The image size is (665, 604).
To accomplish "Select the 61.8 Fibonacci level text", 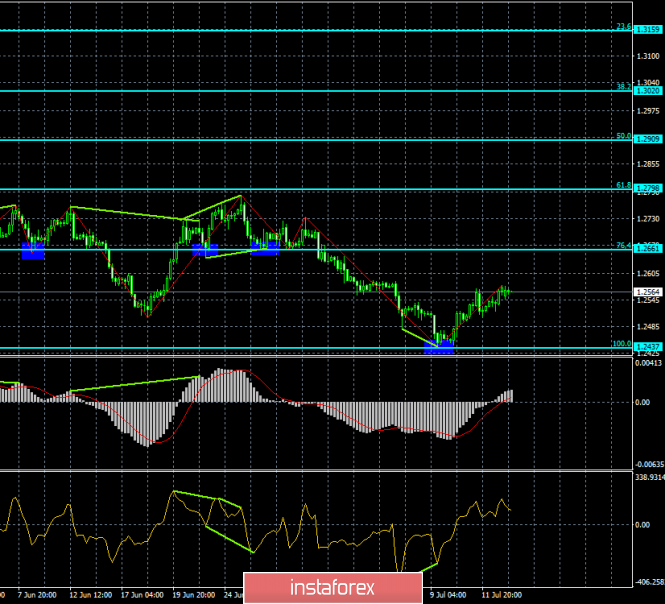I will click(623, 185).
